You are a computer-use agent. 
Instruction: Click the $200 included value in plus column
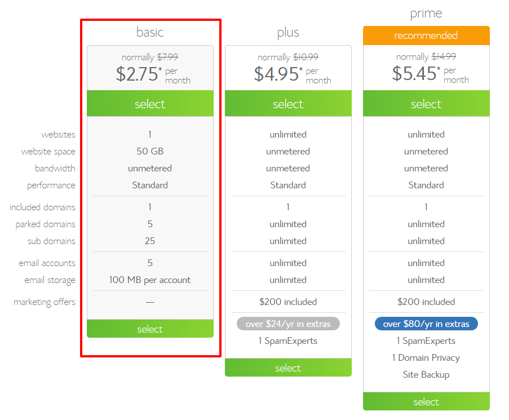tap(288, 302)
